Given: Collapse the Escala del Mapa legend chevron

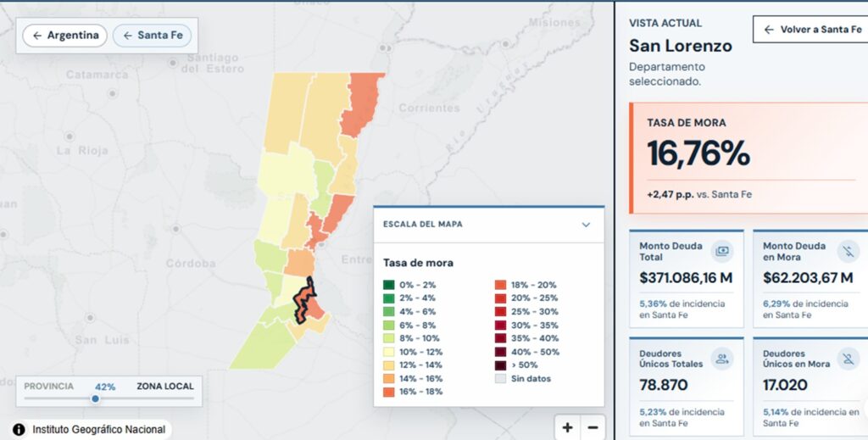Looking at the screenshot, I should 587,225.
